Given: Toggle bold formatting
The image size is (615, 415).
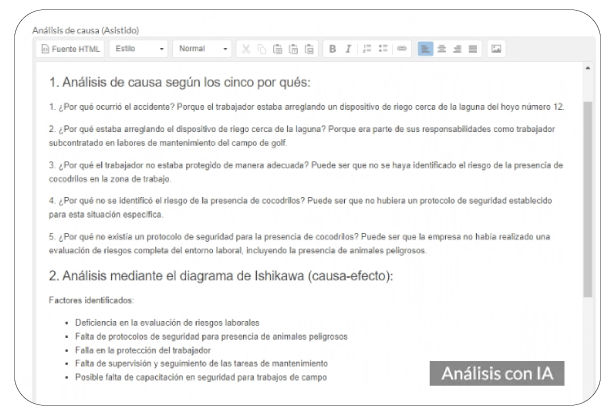Looking at the screenshot, I should [332, 49].
